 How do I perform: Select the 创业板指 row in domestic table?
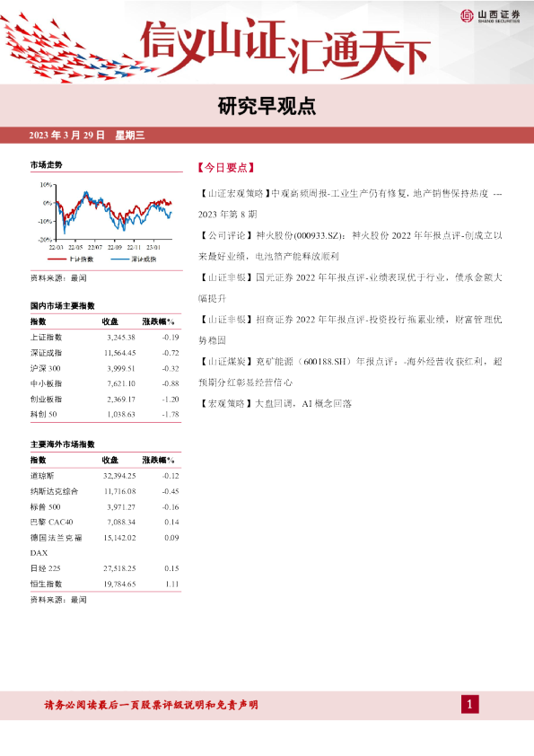point(105,400)
